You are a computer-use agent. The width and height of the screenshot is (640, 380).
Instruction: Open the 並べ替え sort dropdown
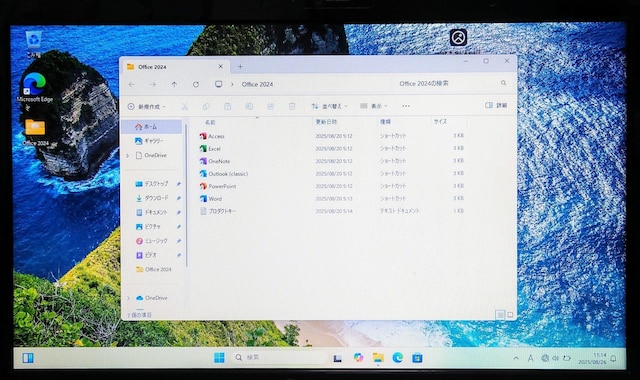[329, 106]
